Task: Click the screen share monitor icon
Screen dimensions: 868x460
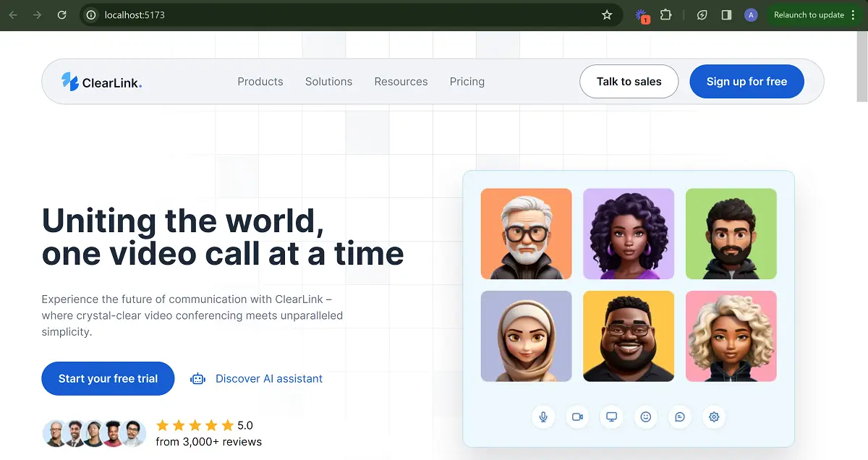Action: tap(611, 417)
